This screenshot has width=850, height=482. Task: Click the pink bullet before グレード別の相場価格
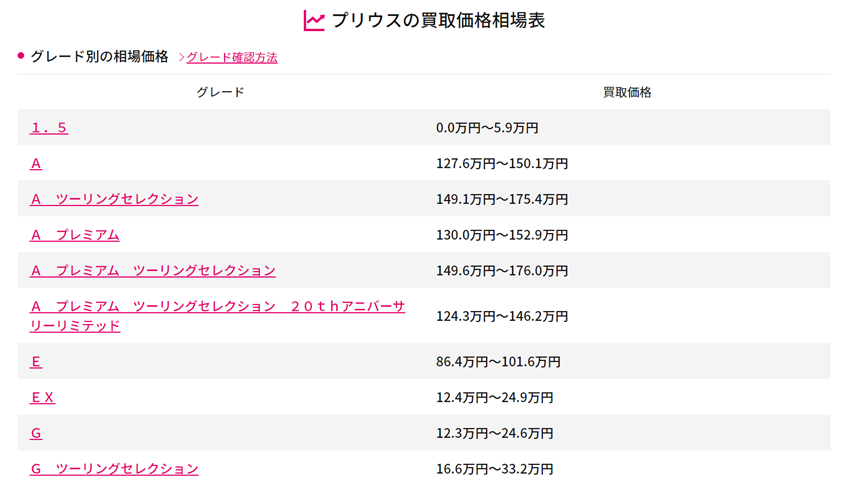(21, 56)
